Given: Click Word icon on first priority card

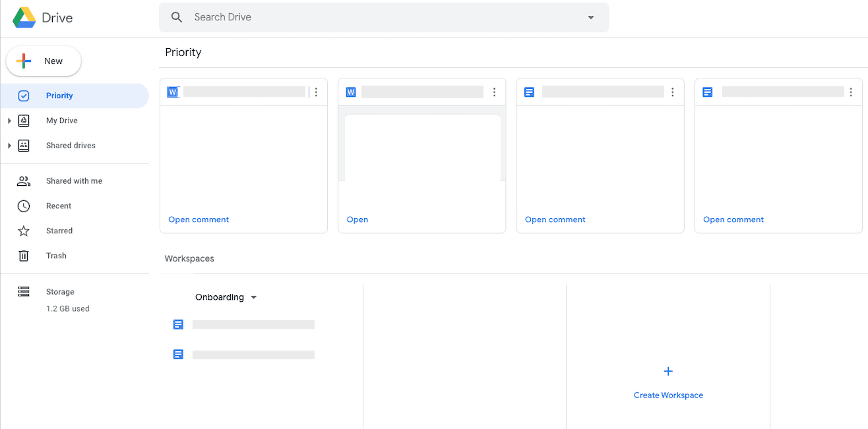Looking at the screenshot, I should 173,92.
